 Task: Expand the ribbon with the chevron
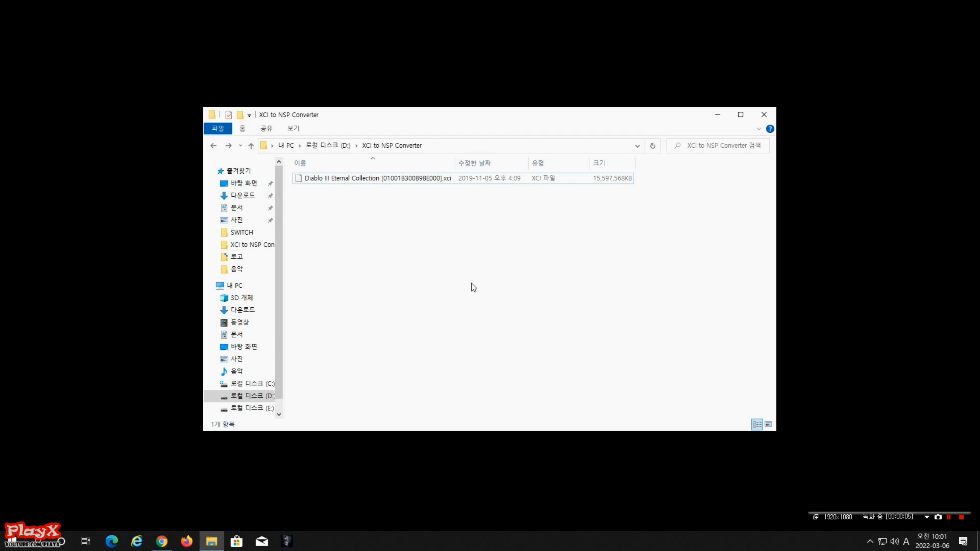point(759,129)
